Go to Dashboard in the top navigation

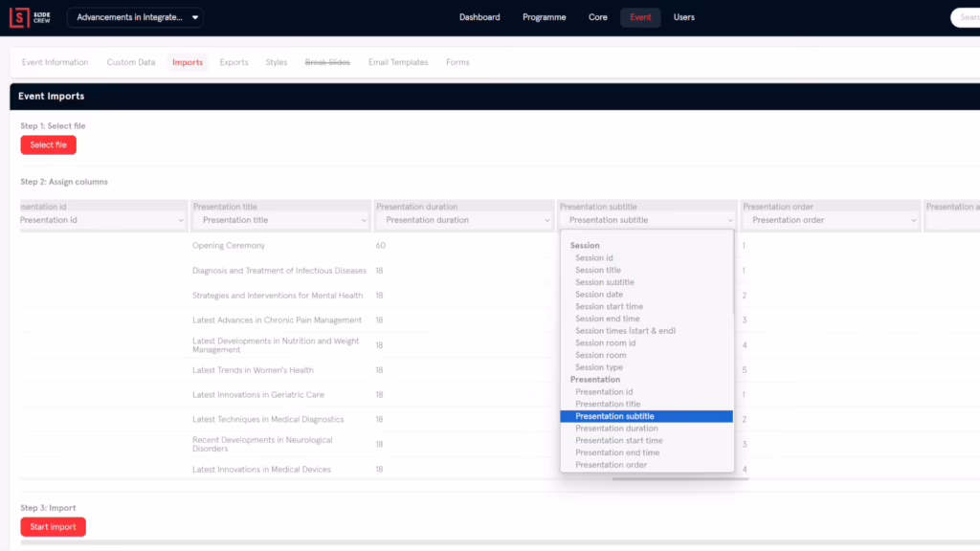tap(479, 17)
